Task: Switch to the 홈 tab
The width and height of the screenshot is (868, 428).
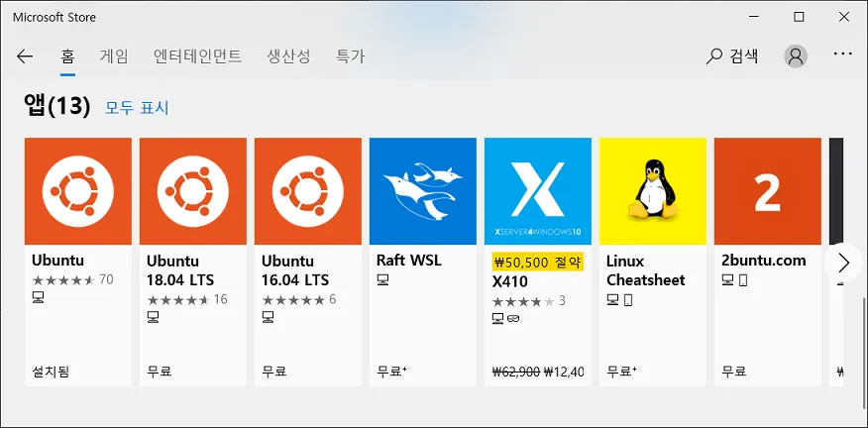Action: tap(67, 55)
